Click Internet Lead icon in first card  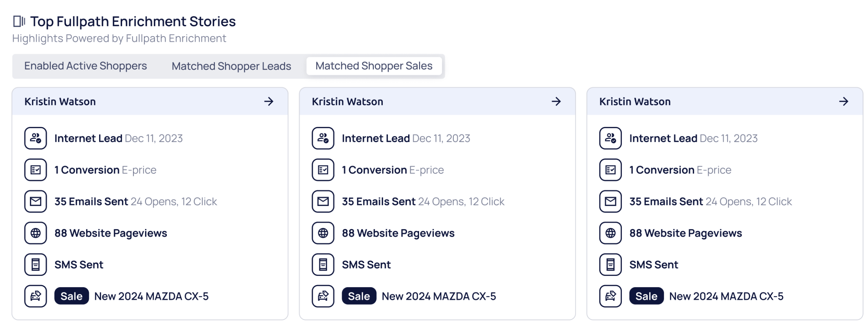(x=35, y=138)
